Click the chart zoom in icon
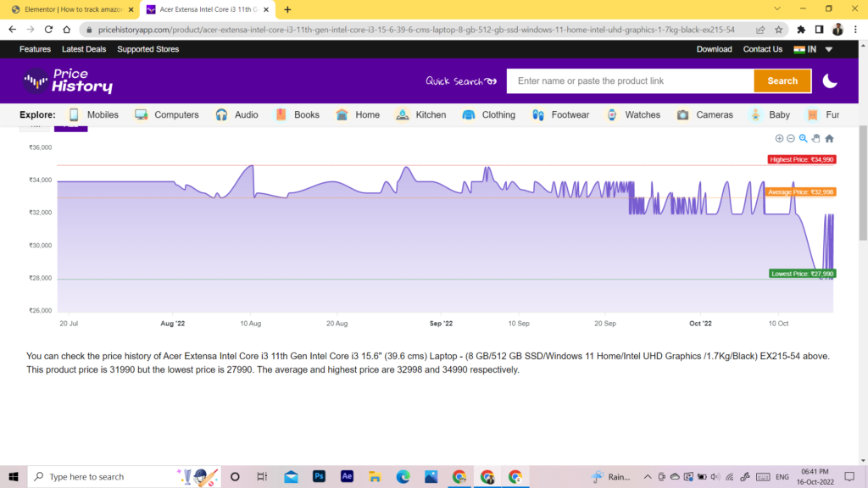 pyautogui.click(x=779, y=138)
